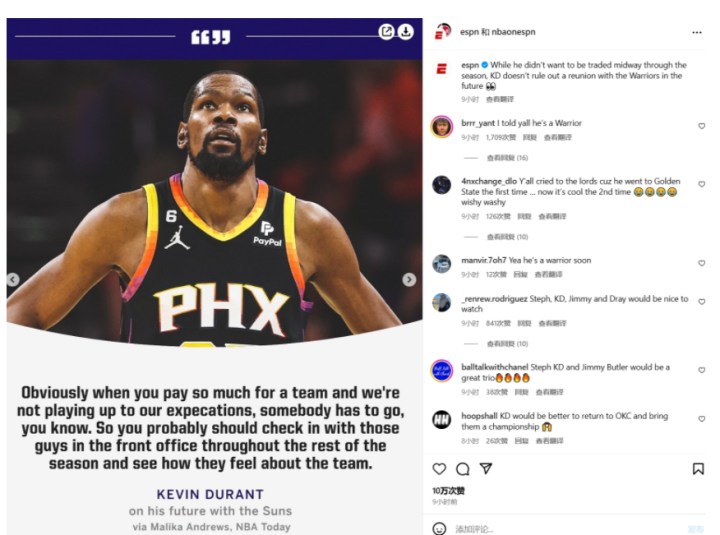Open brrr_yant's profile picture
The image size is (720, 535).
442,127
